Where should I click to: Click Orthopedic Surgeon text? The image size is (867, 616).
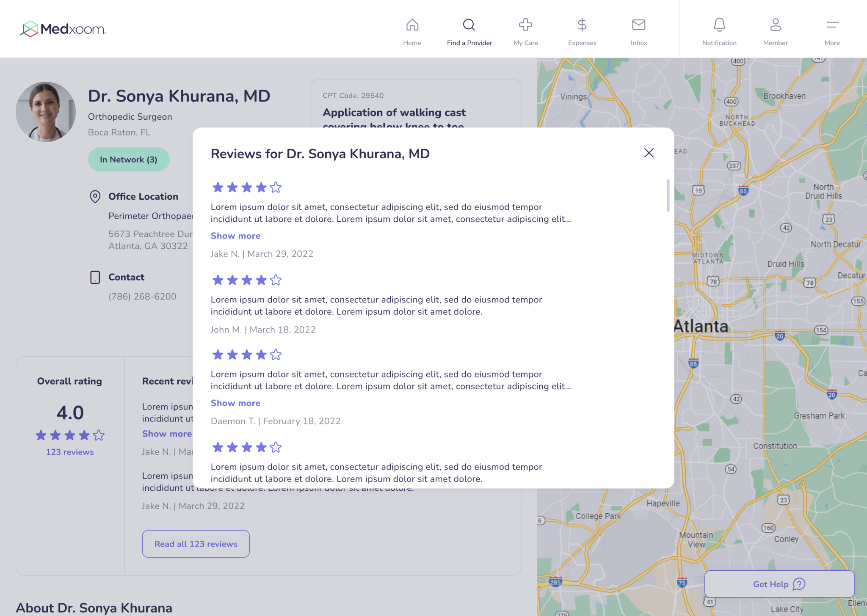[x=130, y=117]
